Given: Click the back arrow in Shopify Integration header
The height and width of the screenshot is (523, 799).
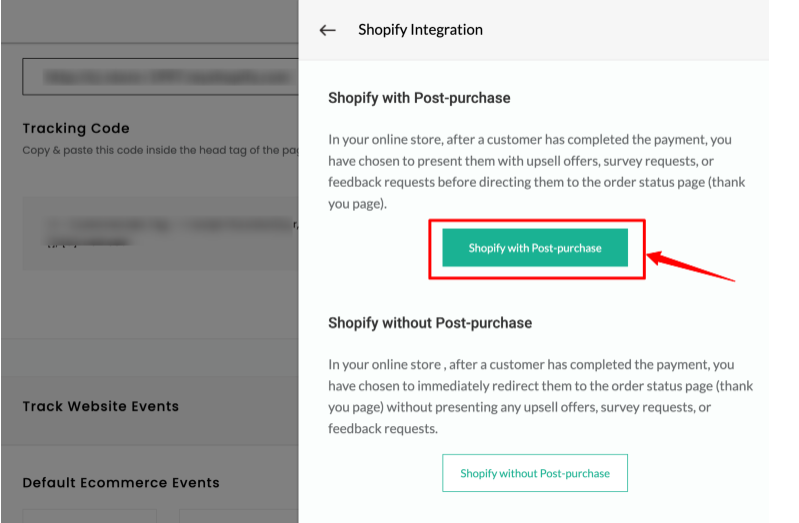Looking at the screenshot, I should pos(327,30).
